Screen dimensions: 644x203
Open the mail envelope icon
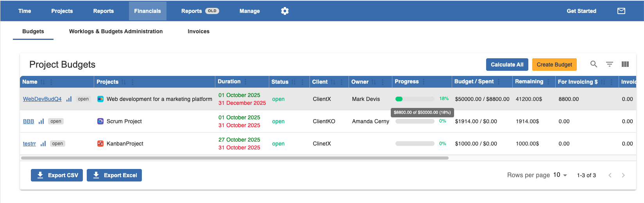[x=621, y=11]
